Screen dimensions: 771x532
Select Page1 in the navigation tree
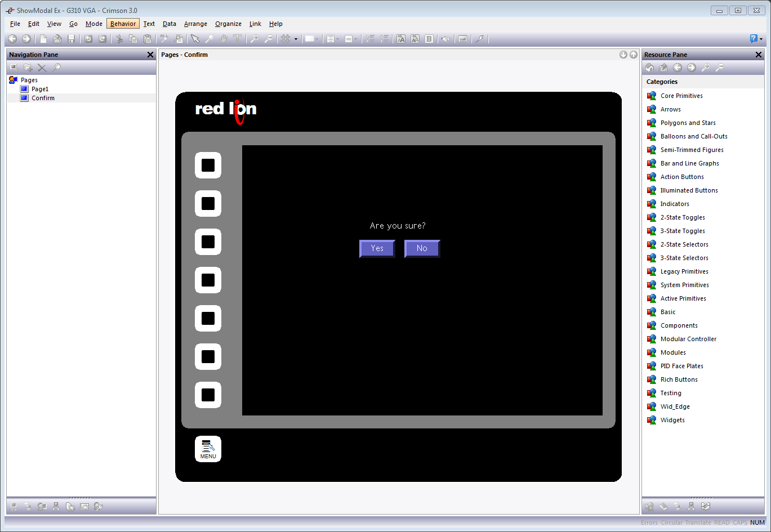click(40, 89)
